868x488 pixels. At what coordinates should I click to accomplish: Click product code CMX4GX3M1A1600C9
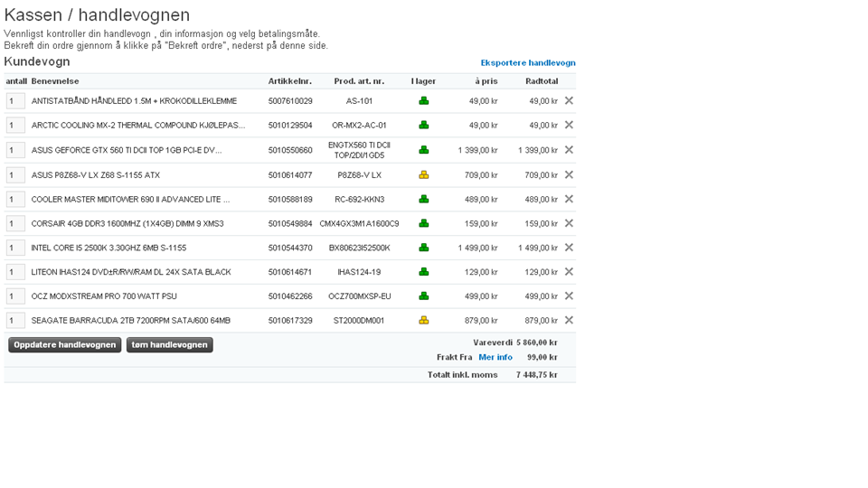pyautogui.click(x=359, y=223)
